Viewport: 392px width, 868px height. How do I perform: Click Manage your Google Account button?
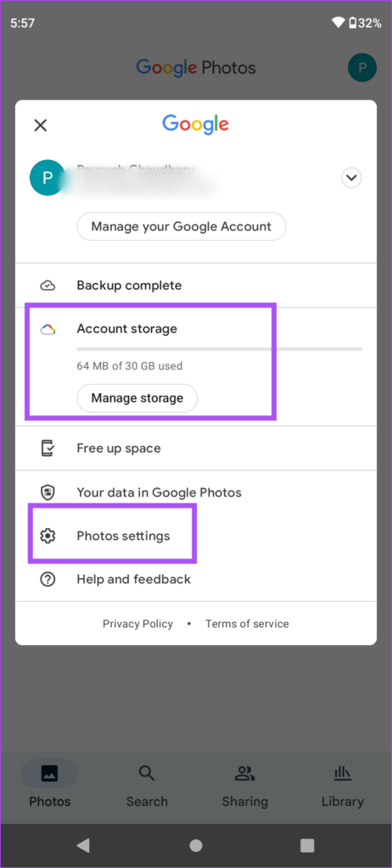point(182,226)
